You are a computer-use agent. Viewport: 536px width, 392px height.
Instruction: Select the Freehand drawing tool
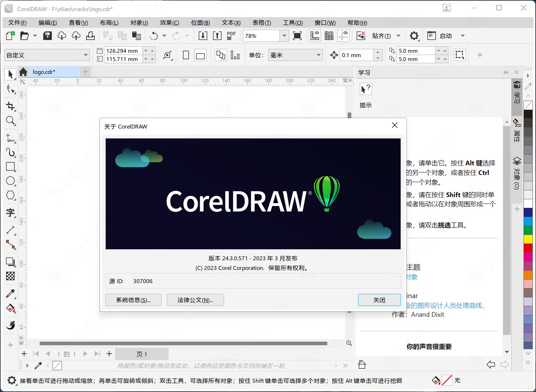[x=10, y=138]
